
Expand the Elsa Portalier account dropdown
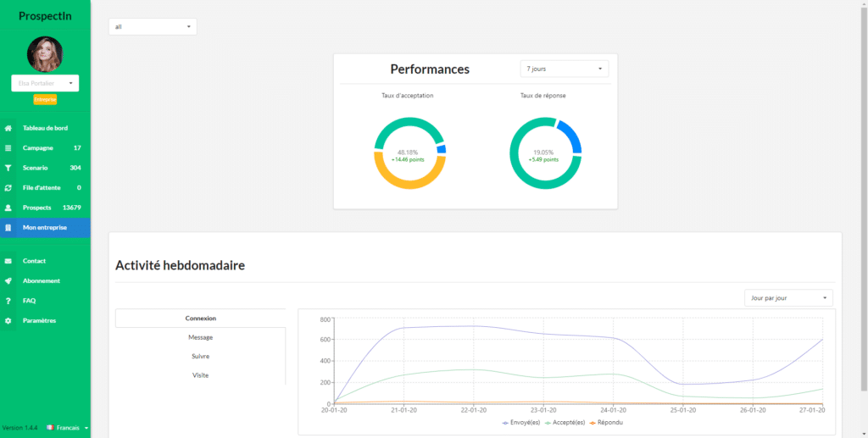pos(45,83)
